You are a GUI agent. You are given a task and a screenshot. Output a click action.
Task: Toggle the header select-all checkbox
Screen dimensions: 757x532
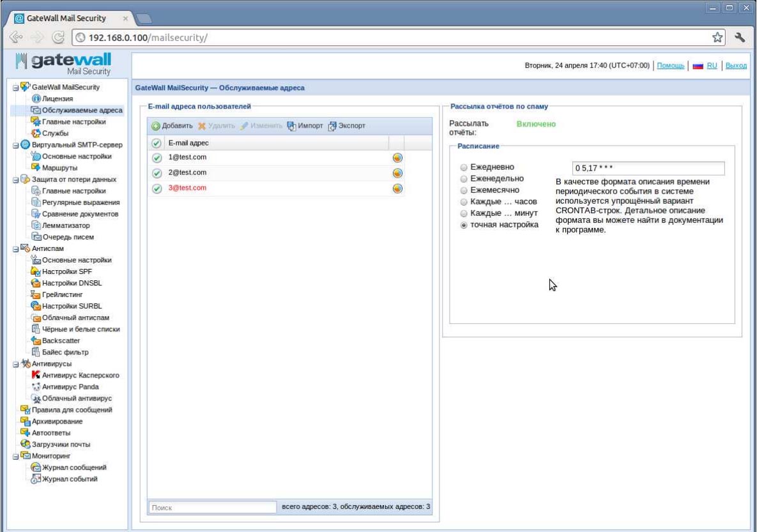pos(156,143)
